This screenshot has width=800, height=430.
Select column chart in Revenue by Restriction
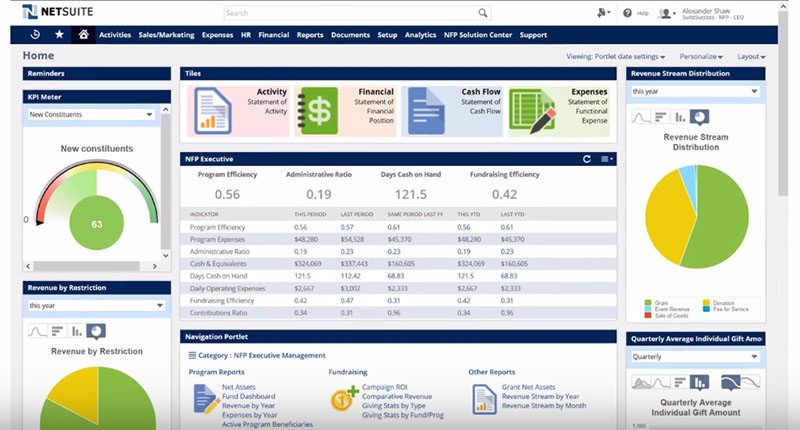(77, 332)
